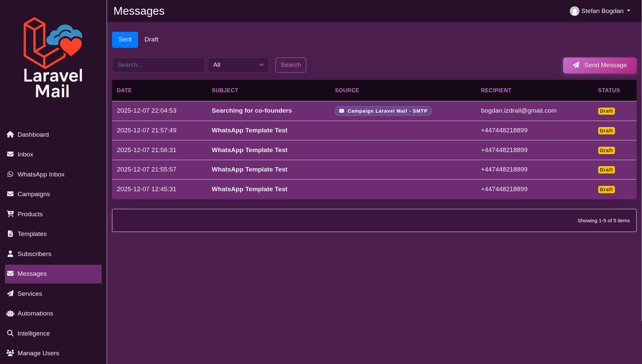The image size is (642, 364).
Task: Click Draft badge in the 21:55:57 row
Action: tap(606, 170)
